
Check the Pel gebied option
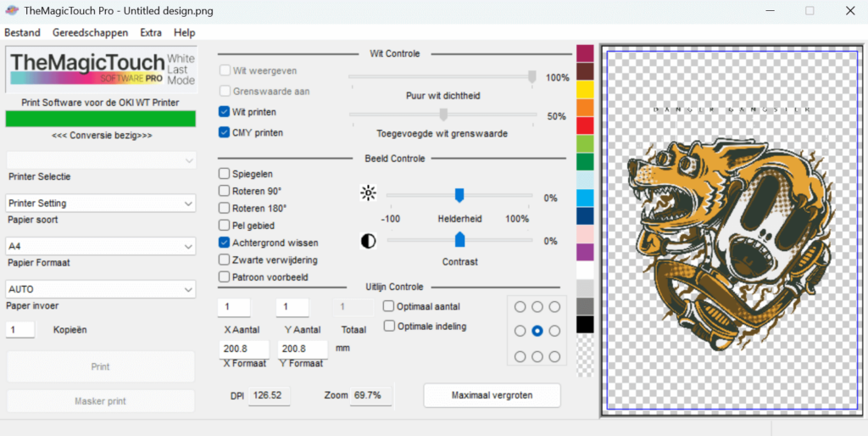coord(224,226)
